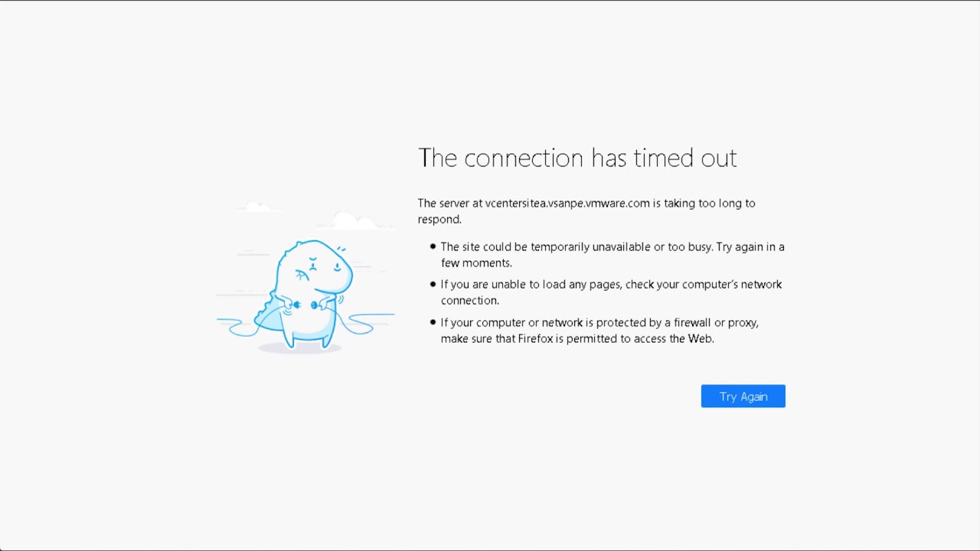Click the Try Again button
This screenshot has width=980, height=551.
pos(743,396)
